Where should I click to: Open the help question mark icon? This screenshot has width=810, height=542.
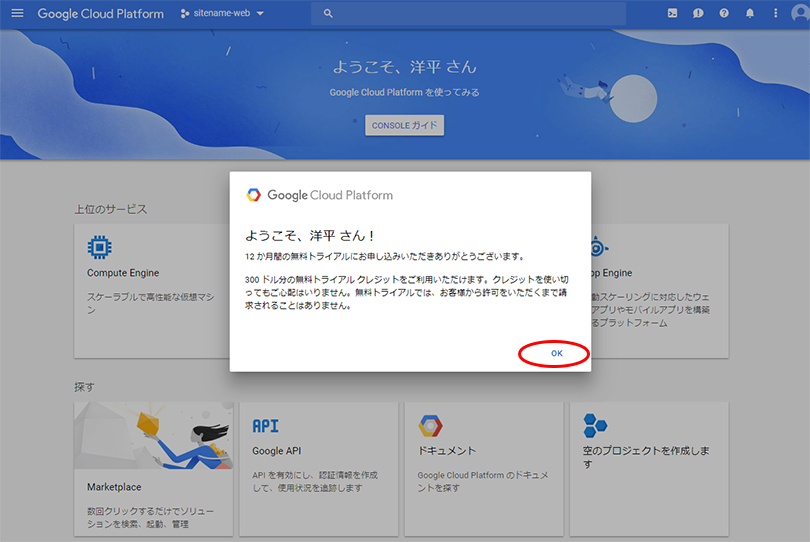point(724,13)
